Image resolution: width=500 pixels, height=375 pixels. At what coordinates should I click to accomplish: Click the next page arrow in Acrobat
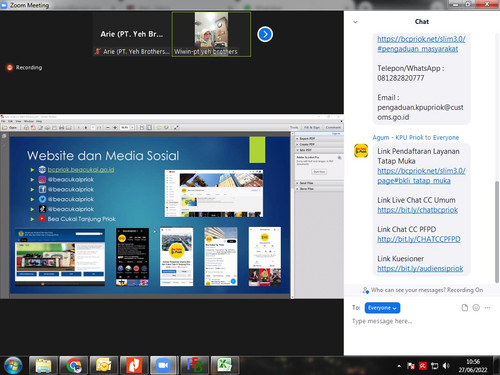click(86, 128)
